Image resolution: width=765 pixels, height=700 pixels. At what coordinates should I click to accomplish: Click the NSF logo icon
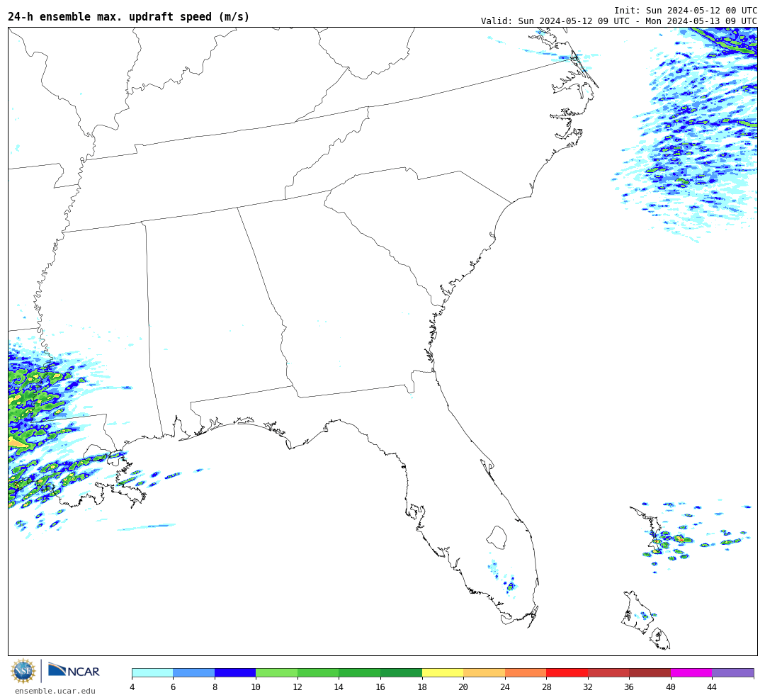(23, 671)
